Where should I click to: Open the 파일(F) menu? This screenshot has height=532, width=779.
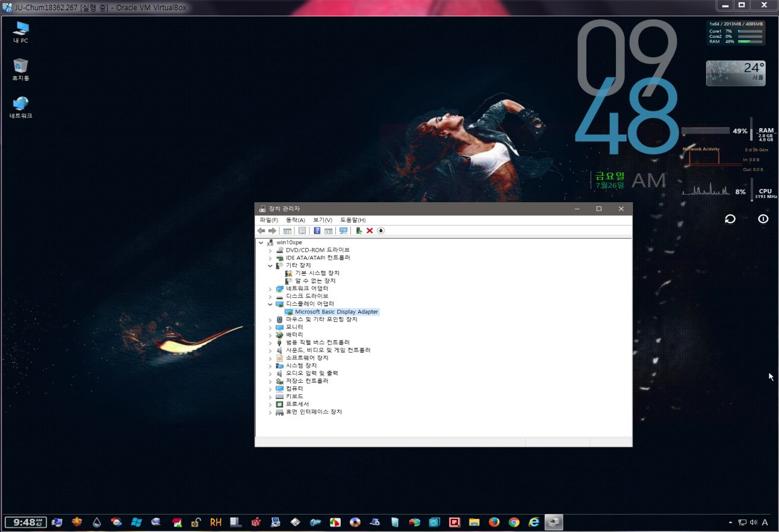pos(268,220)
